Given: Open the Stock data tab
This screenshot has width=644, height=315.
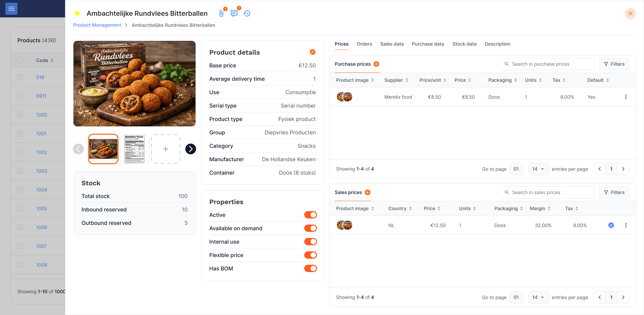Looking at the screenshot, I should click(x=464, y=44).
